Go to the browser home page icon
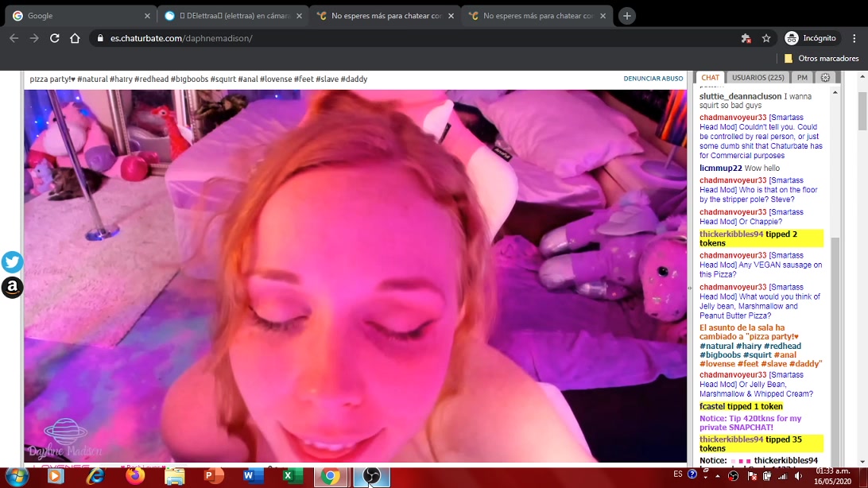The height and width of the screenshot is (488, 868). coord(75,38)
